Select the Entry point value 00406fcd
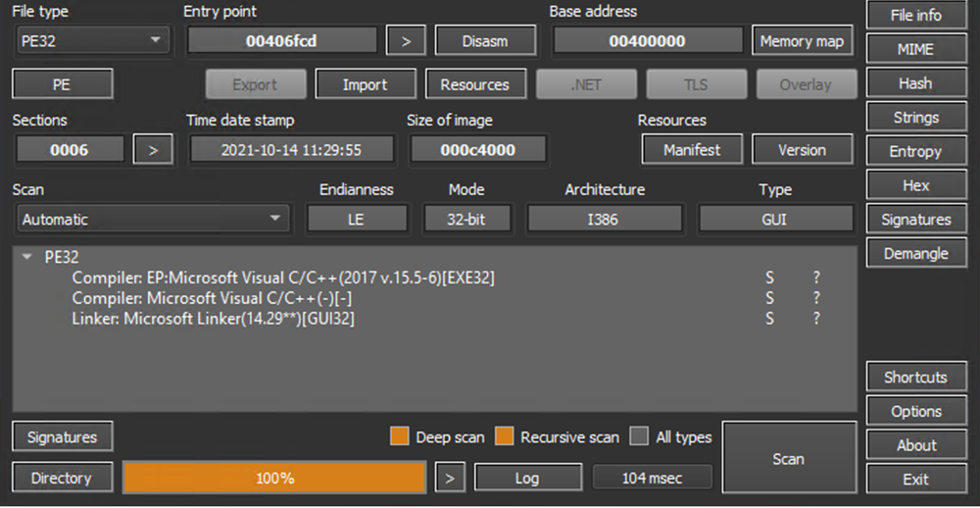Viewport: 980px width, 508px height. (x=281, y=41)
